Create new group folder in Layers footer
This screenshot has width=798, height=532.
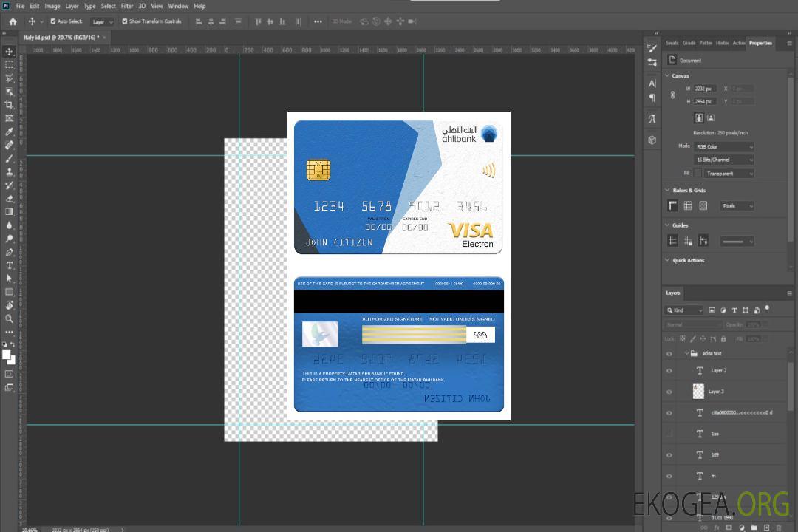tap(754, 528)
